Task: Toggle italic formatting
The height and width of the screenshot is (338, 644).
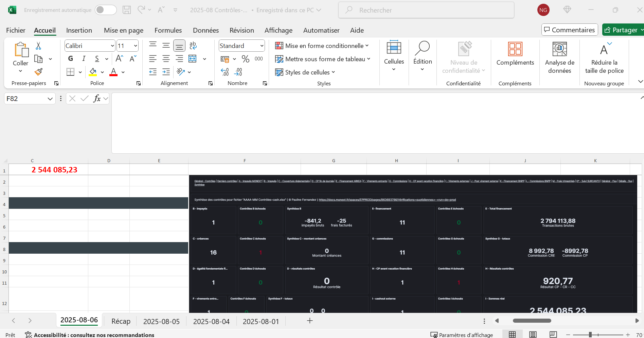Action: (84, 58)
